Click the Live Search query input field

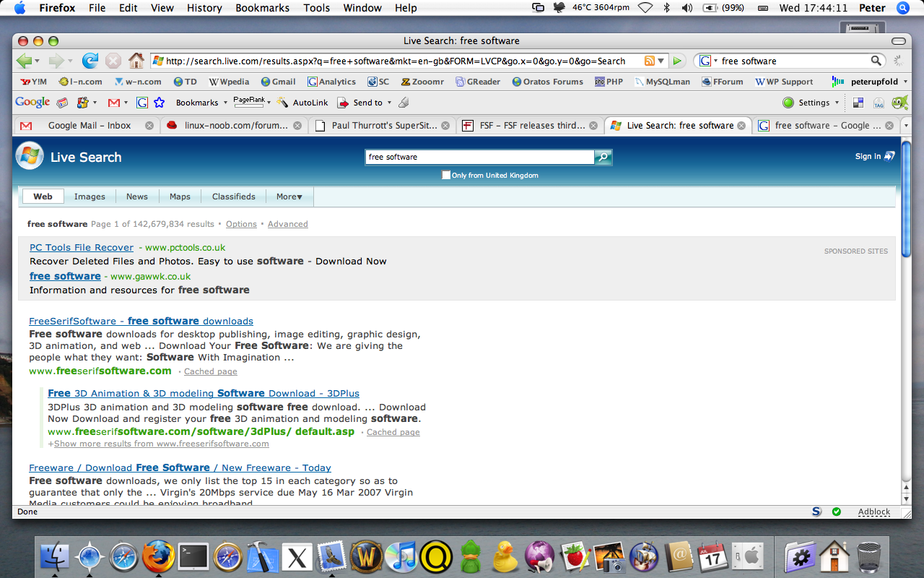[x=480, y=157]
